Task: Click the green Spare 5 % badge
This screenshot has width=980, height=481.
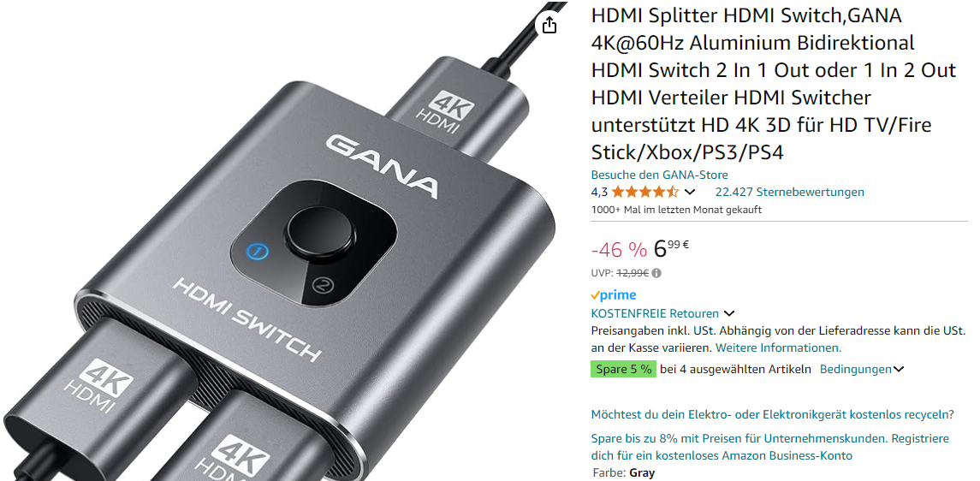Action: 623,369
